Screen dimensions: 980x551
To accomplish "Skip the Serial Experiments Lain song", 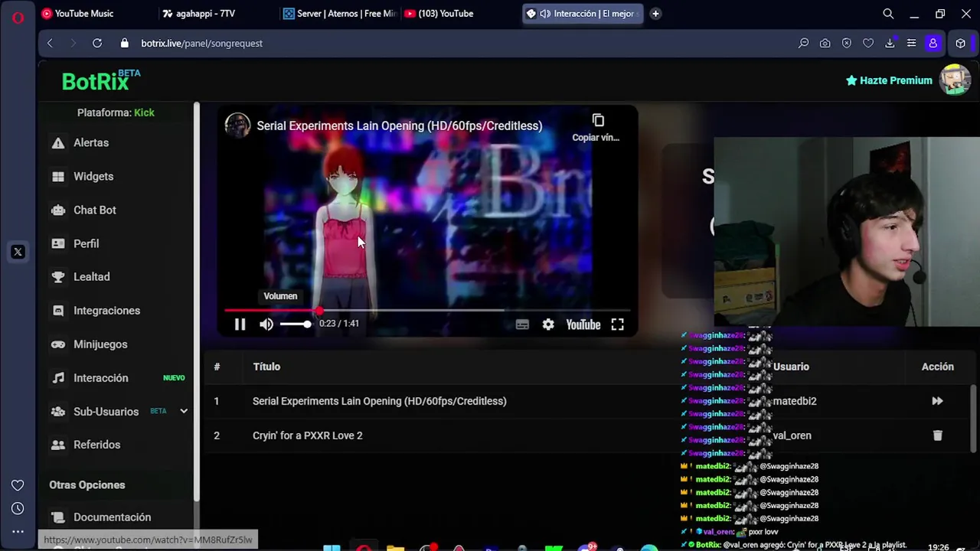I will 937,401.
